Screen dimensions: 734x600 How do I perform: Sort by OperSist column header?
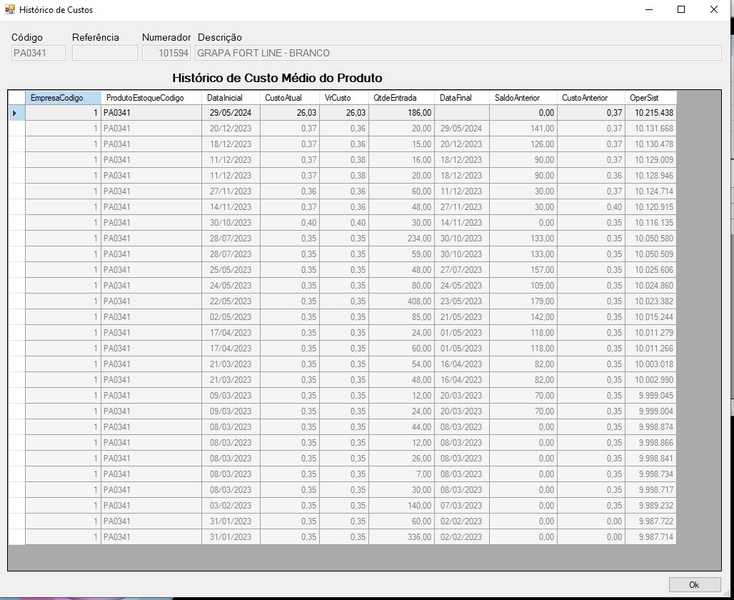point(651,98)
